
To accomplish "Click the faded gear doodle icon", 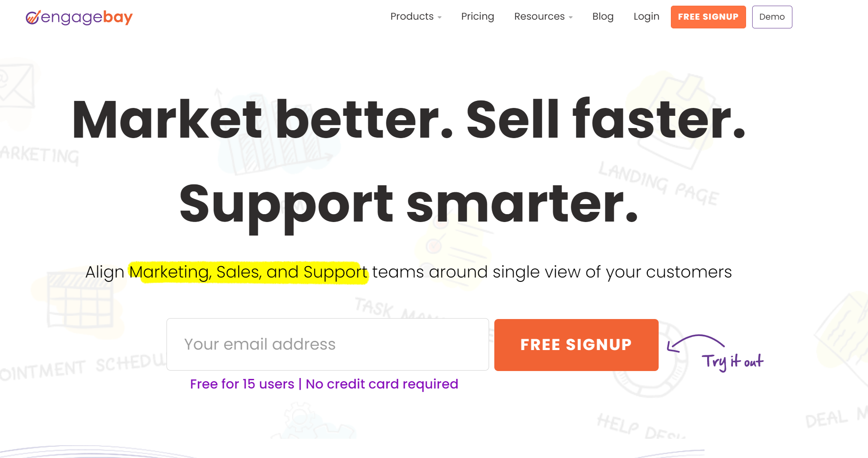I will 299,418.
